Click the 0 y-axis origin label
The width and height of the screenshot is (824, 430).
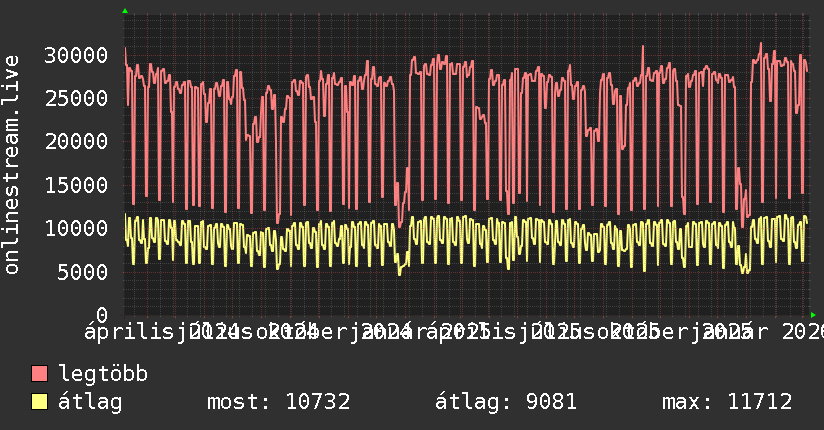coord(104,314)
